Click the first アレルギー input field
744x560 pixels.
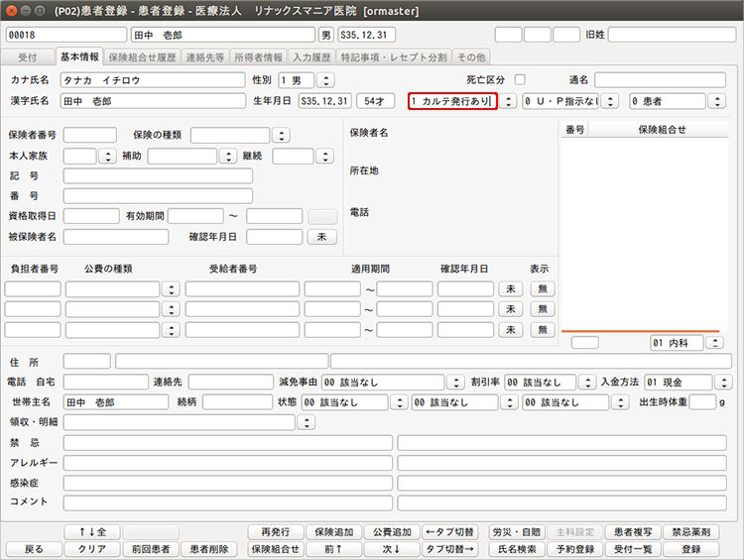click(x=228, y=463)
